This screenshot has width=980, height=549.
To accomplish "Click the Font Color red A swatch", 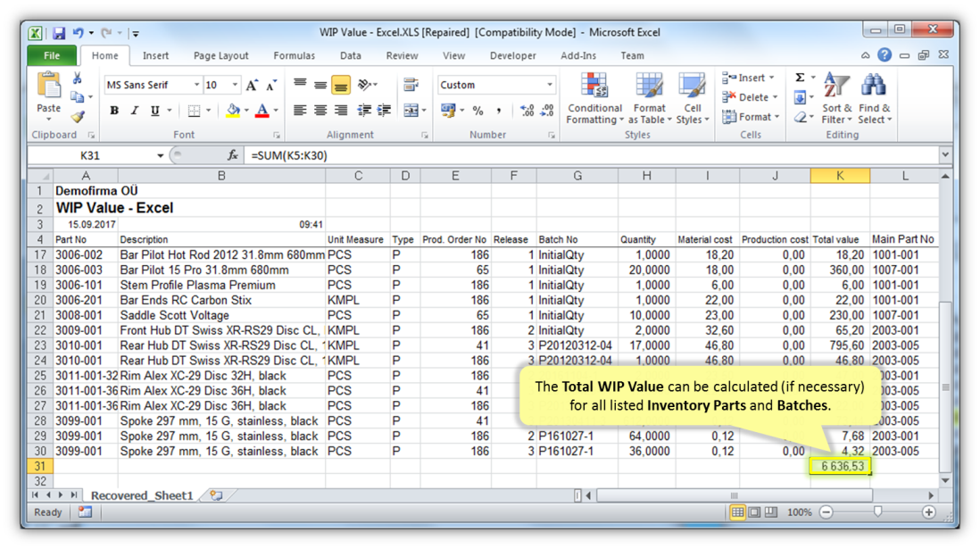I will point(262,111).
